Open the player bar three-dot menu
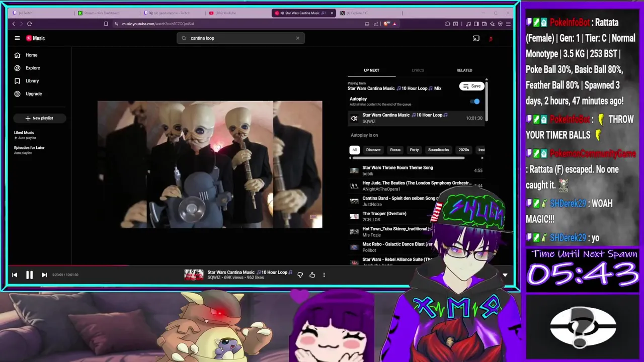 (324, 275)
